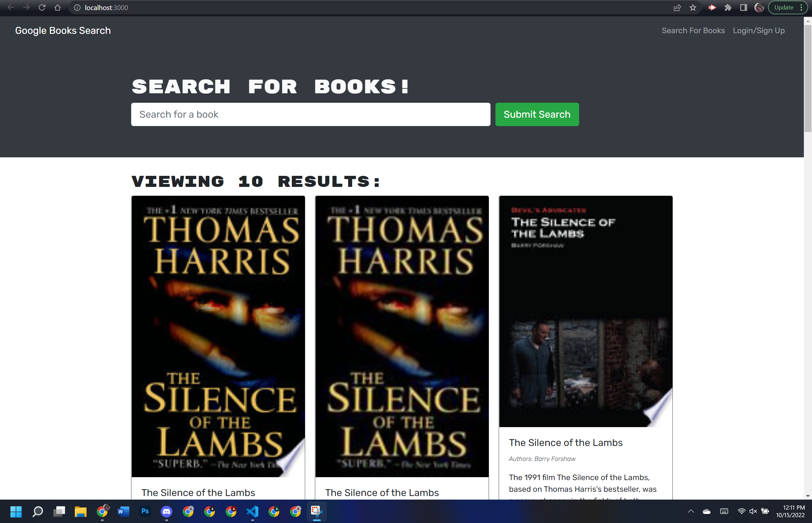Click inside the Search for a book field
The image size is (812, 523).
pos(310,114)
